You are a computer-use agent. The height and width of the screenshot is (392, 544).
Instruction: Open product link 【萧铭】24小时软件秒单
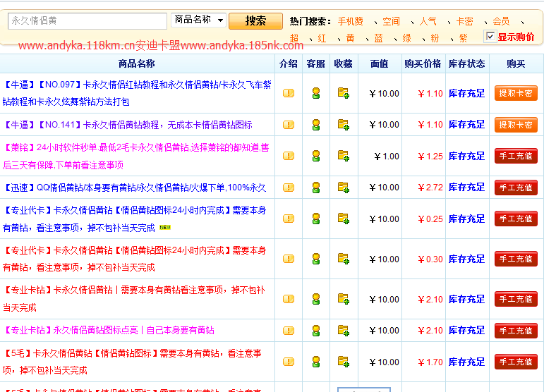tap(136, 157)
